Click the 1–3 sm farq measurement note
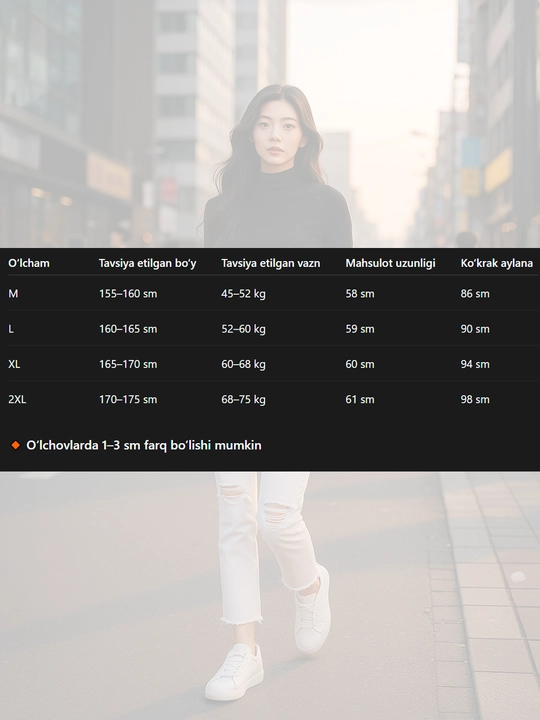 pos(144,445)
